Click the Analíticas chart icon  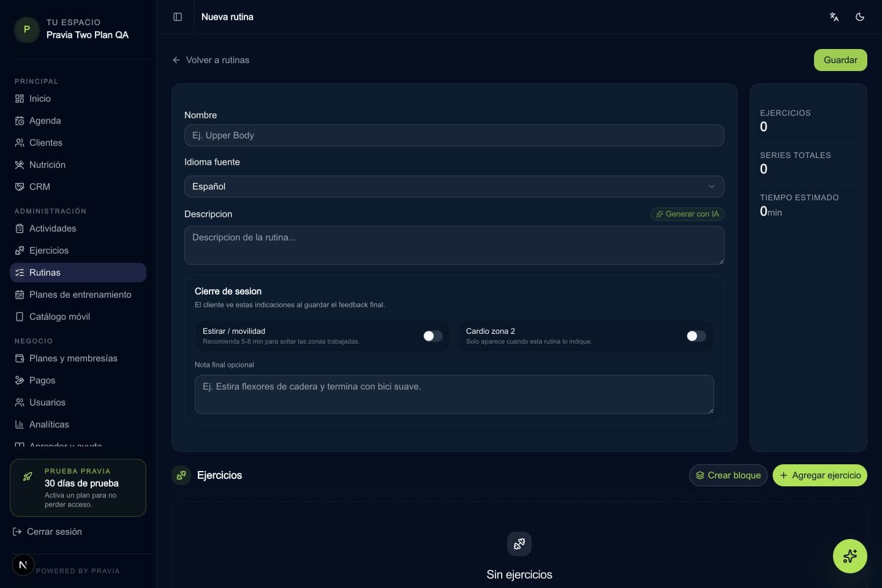pos(20,424)
